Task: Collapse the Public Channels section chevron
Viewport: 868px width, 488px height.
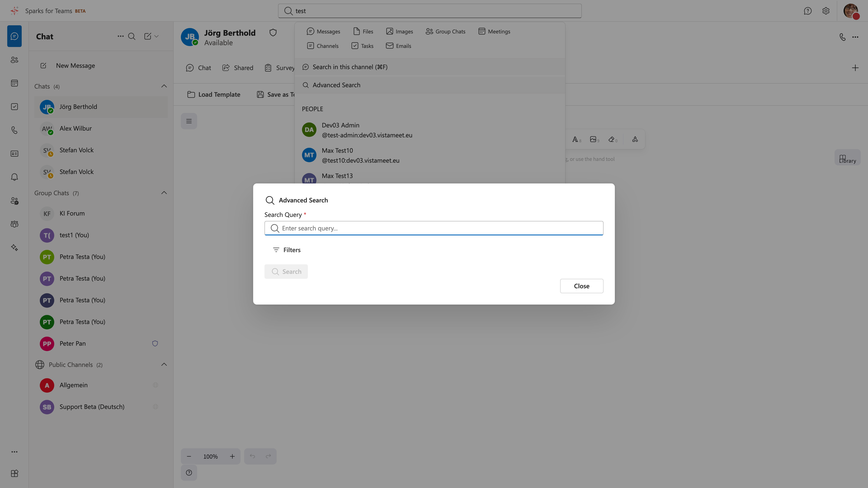Action: (164, 364)
